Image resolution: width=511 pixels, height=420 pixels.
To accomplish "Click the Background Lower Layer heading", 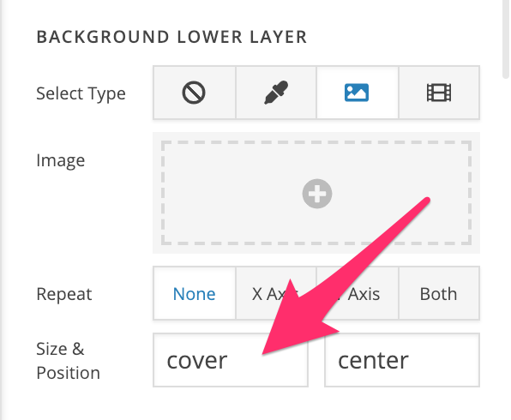I will click(171, 37).
